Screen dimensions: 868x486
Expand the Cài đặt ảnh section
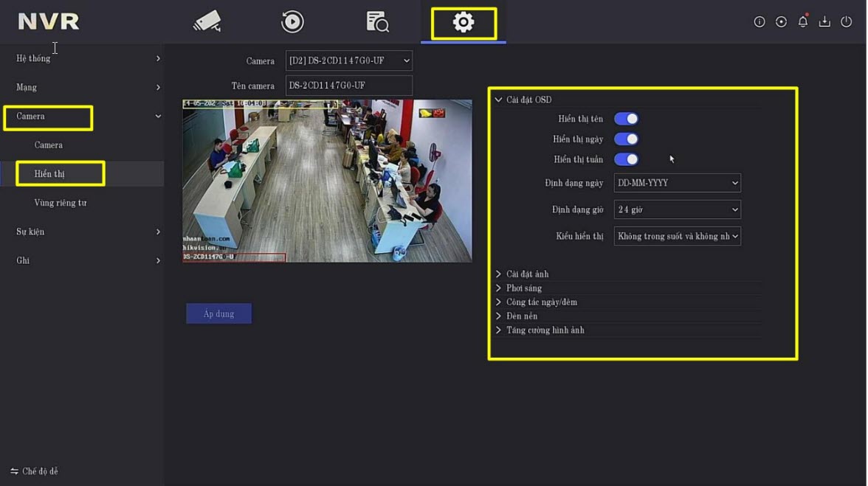527,274
